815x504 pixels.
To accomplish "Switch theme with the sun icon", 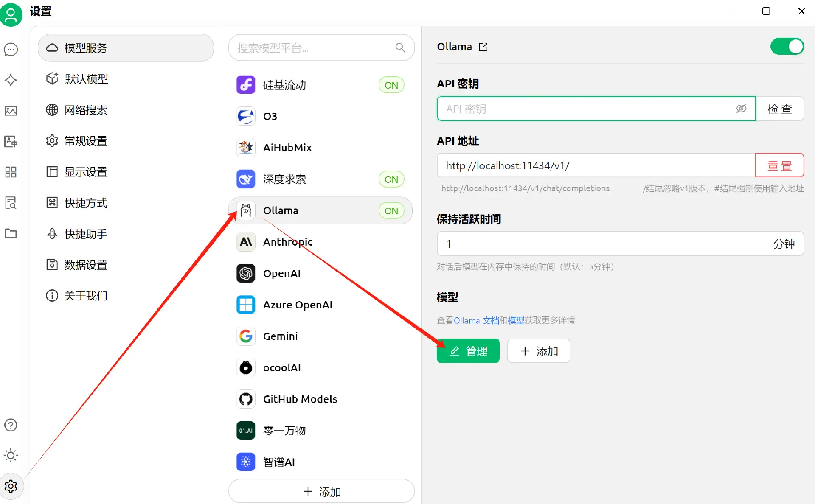I will click(x=11, y=455).
